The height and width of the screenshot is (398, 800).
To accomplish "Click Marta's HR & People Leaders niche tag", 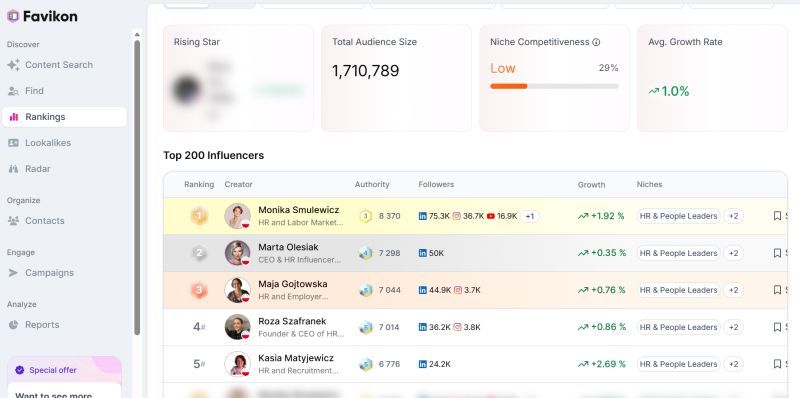I will pos(678,253).
